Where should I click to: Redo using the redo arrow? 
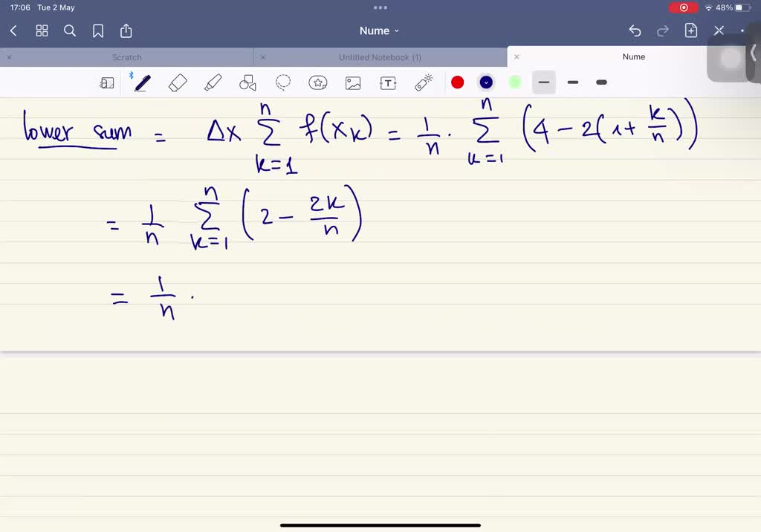662,30
